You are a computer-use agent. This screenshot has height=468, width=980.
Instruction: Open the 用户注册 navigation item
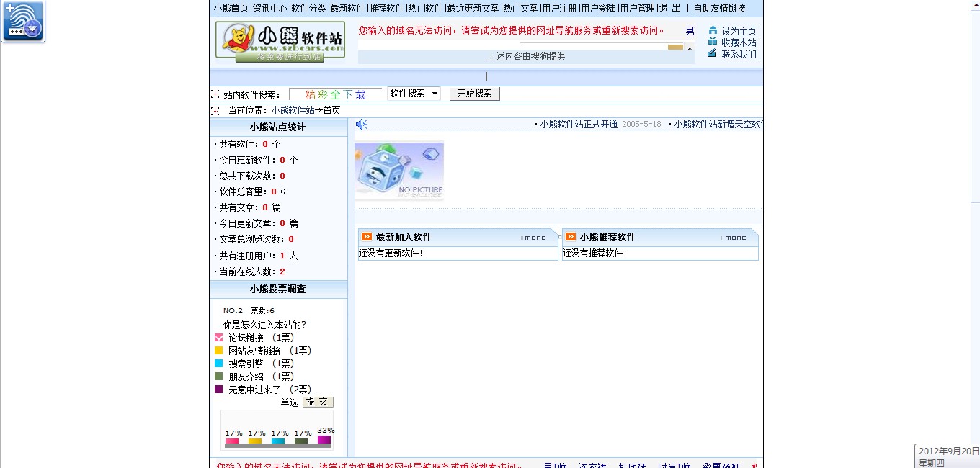click(559, 8)
